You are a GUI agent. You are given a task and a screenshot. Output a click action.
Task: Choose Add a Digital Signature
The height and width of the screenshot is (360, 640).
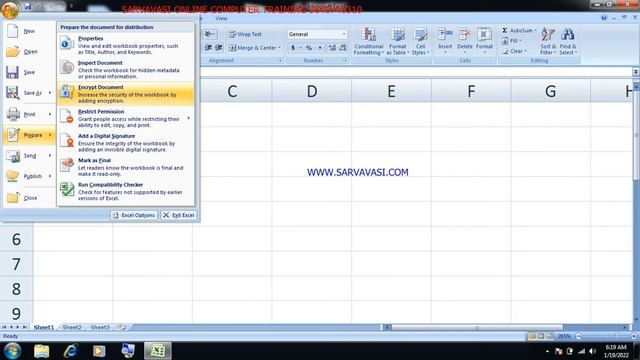[x=126, y=142]
